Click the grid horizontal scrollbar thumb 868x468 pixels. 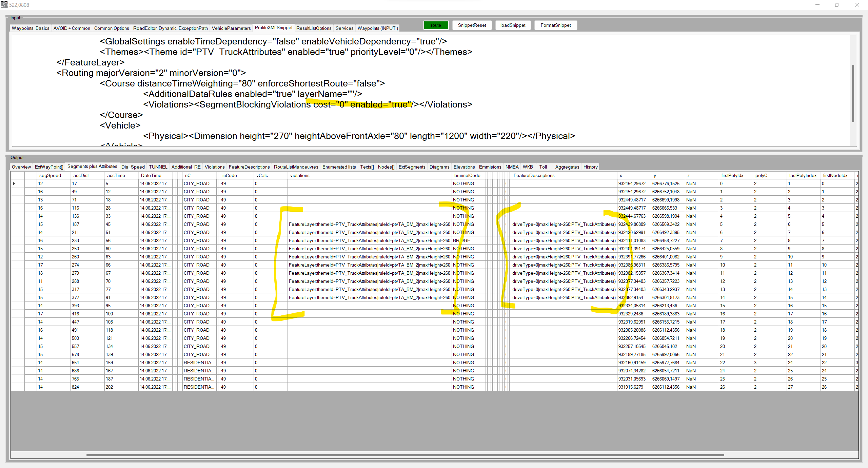405,455
